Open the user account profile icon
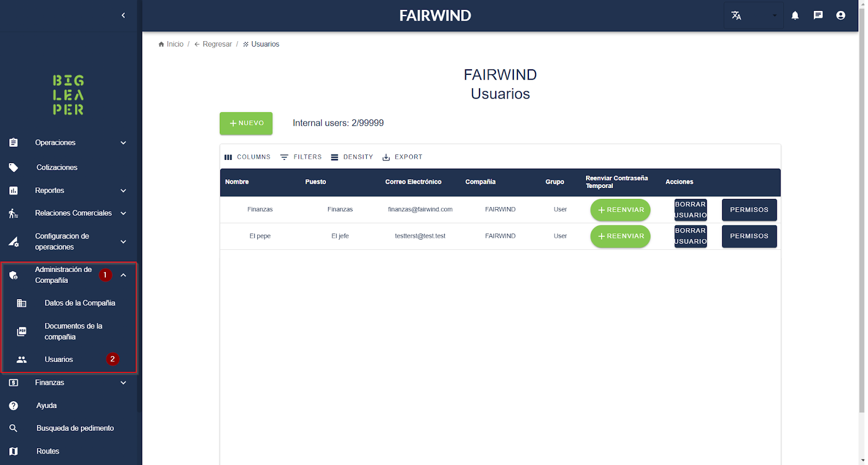The width and height of the screenshot is (868, 465). 841,15
